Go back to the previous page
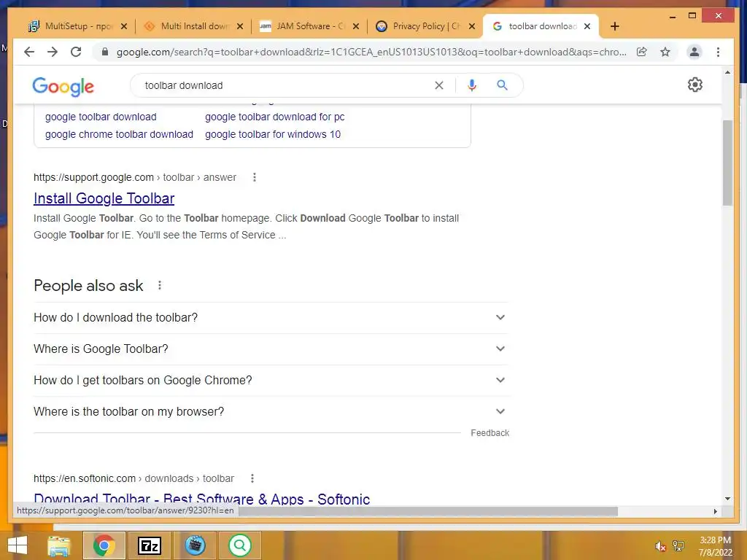Screen dimensions: 747x560 [29, 52]
